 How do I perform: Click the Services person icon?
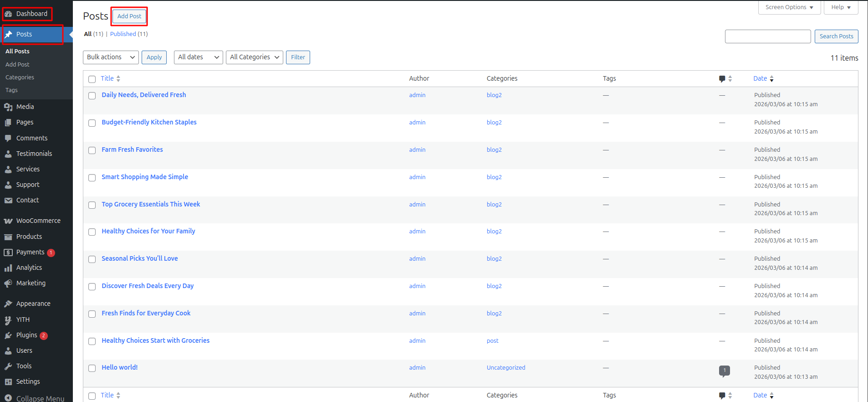(8, 170)
